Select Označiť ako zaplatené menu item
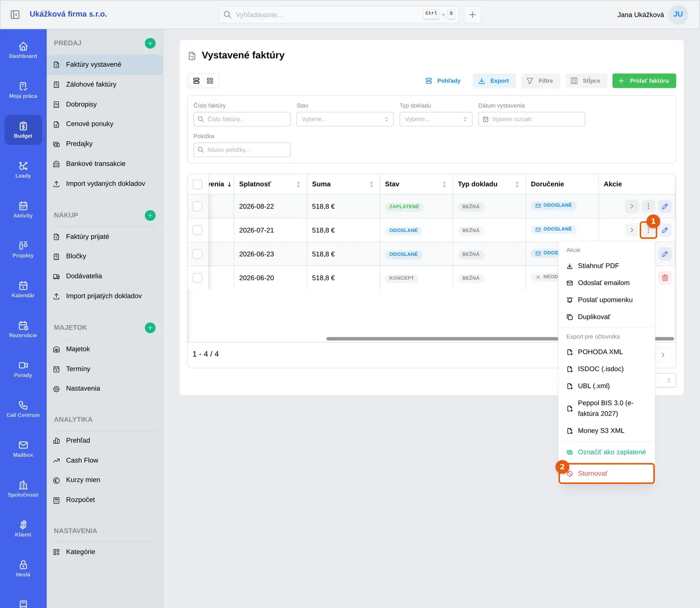Image resolution: width=700 pixels, height=608 pixels. (x=607, y=452)
